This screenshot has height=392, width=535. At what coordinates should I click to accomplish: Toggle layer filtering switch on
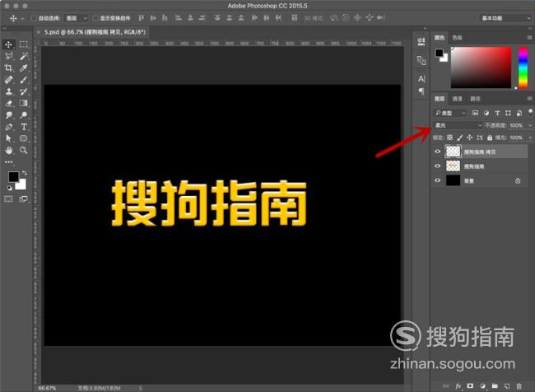click(x=530, y=112)
